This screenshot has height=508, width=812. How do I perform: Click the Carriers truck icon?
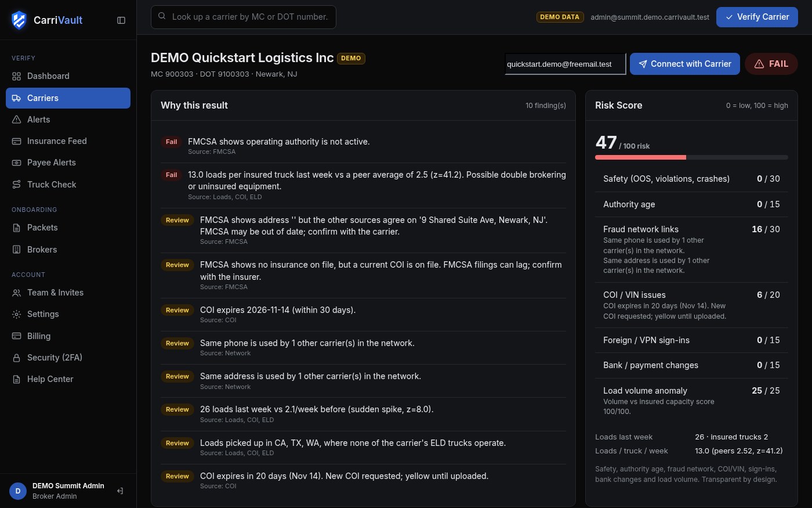pyautogui.click(x=16, y=98)
